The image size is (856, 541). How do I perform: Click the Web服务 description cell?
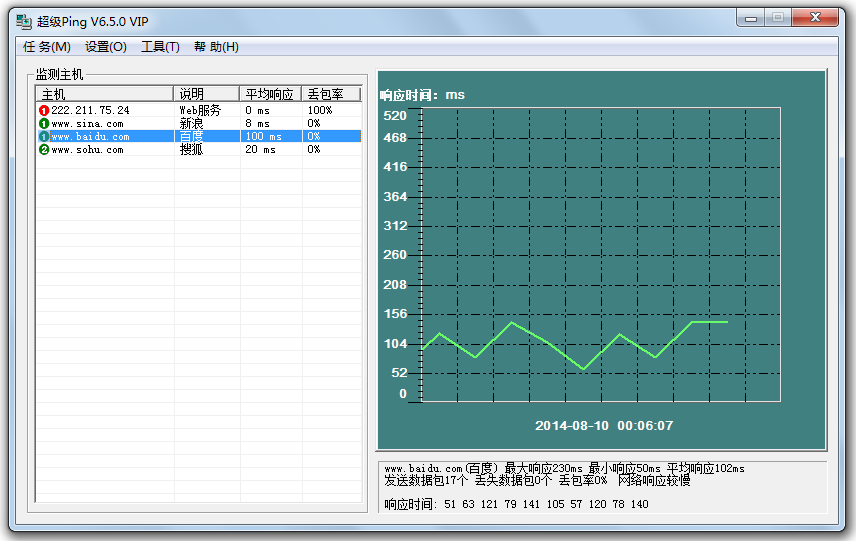(200, 110)
